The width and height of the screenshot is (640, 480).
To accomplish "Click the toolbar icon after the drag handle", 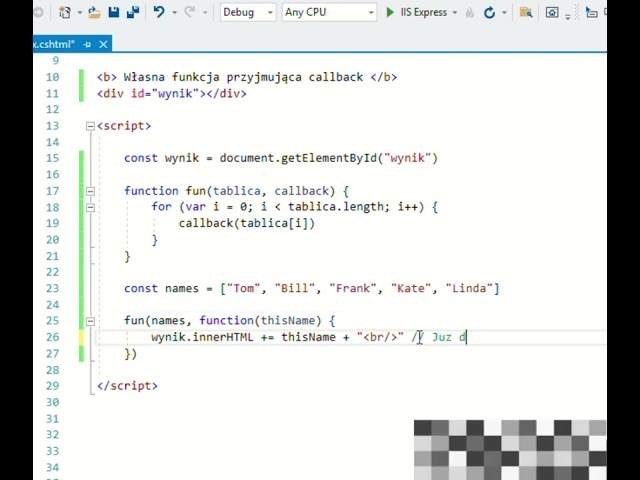I will point(591,13).
